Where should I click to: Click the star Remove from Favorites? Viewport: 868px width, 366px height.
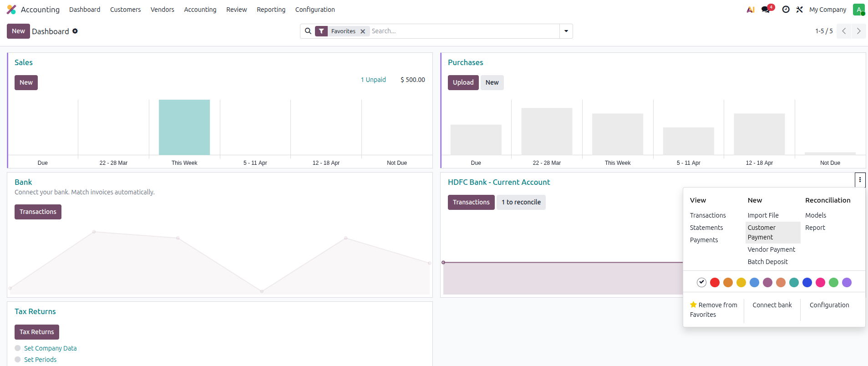point(714,310)
